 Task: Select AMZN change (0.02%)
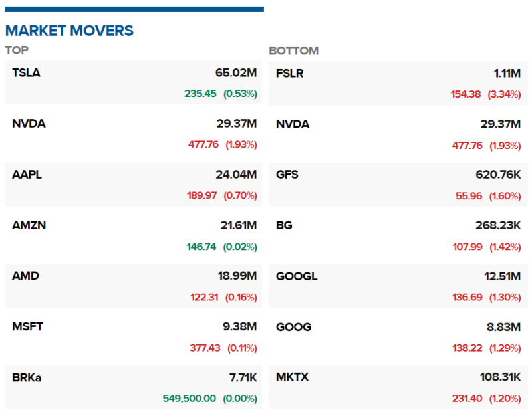click(x=240, y=247)
